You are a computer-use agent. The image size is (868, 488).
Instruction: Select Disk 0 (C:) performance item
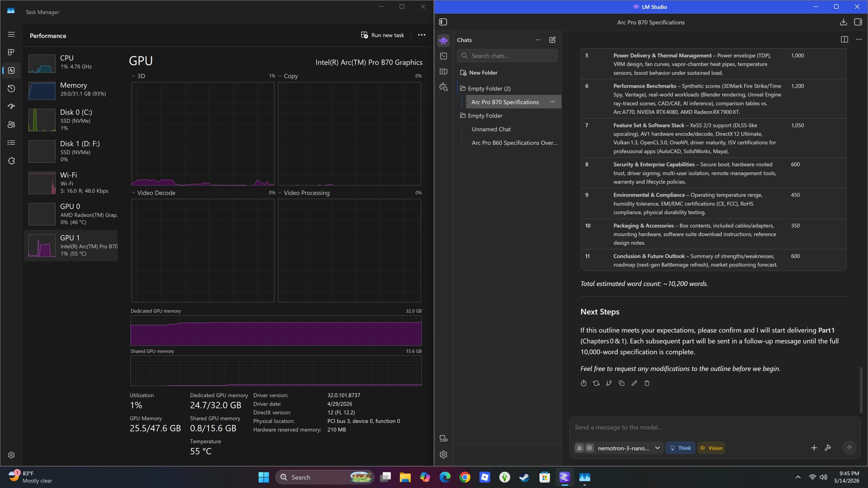71,120
